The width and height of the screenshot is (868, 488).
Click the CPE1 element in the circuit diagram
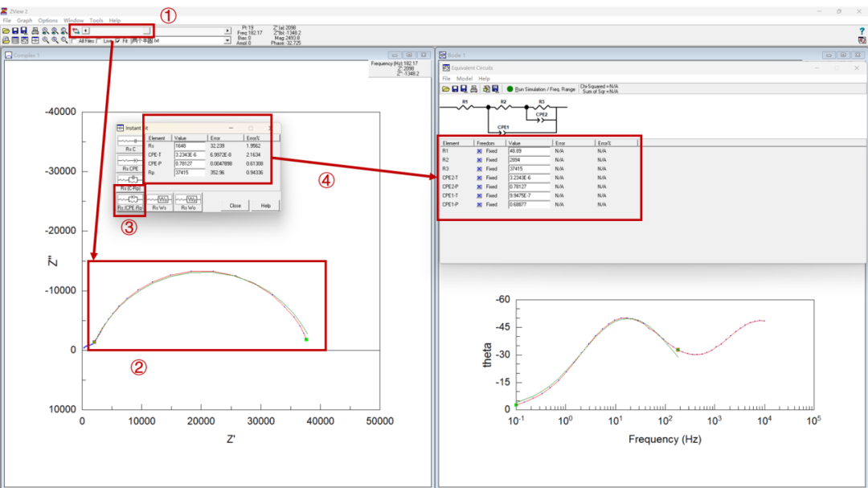click(502, 130)
